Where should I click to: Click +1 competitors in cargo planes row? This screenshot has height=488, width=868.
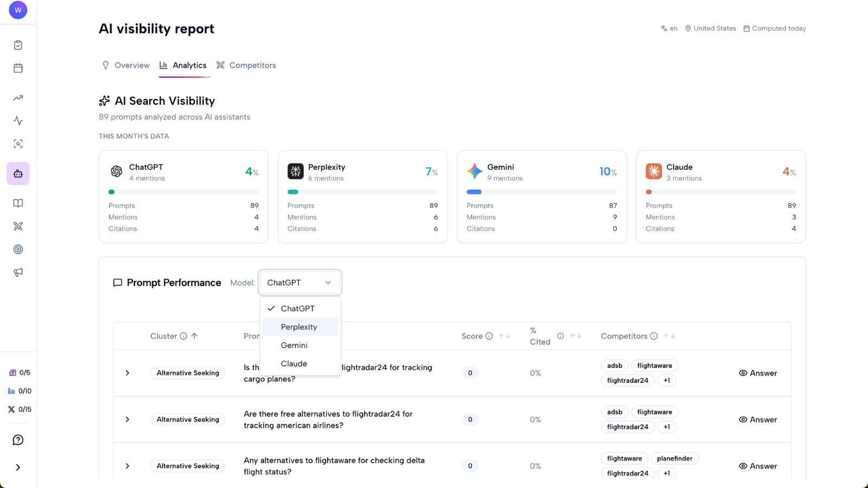667,381
